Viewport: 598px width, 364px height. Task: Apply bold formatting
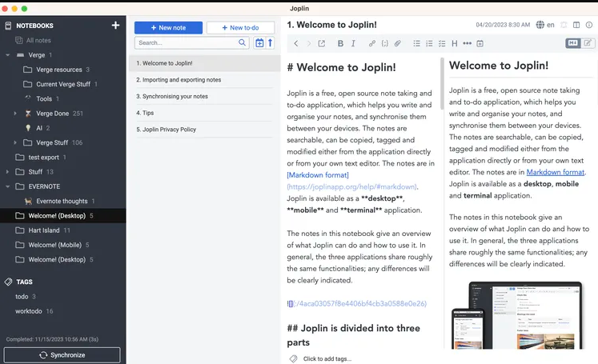click(340, 43)
